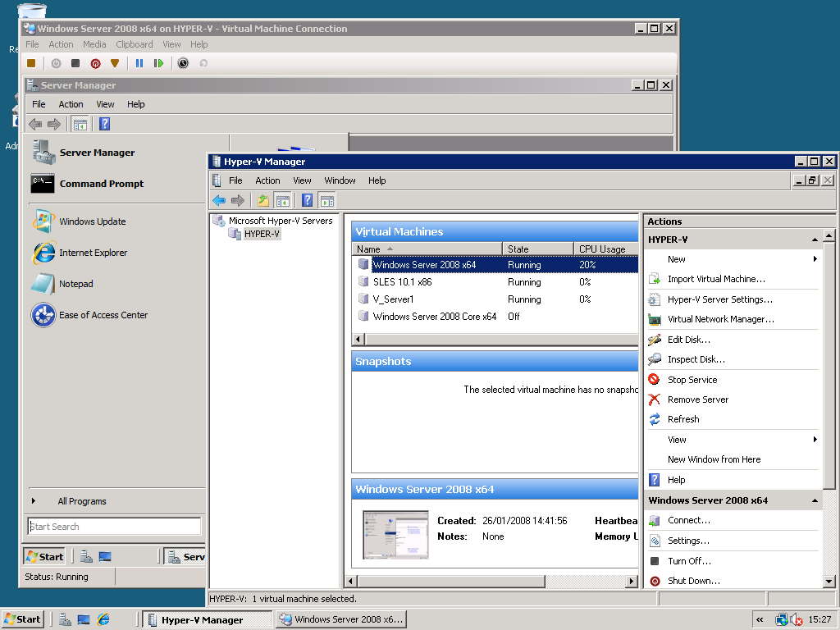Pause the virtual machine from VM toolbar
Image resolution: width=840 pixels, height=630 pixels.
click(139, 63)
